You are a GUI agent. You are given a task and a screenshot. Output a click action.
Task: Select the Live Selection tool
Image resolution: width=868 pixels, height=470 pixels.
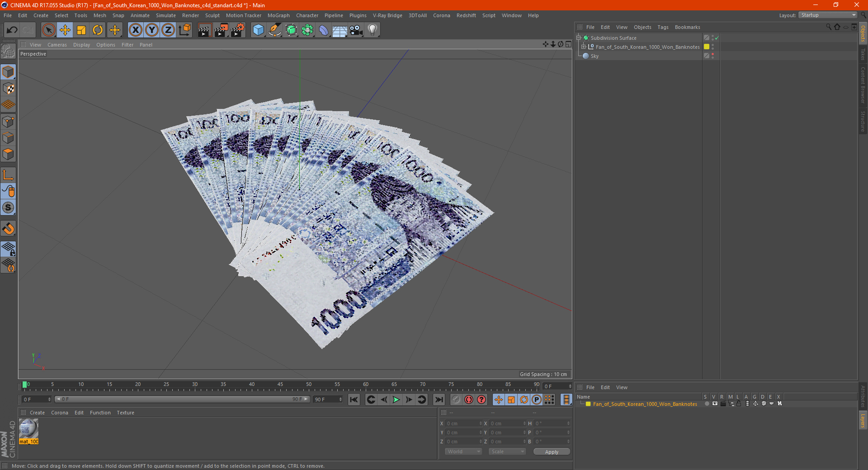pyautogui.click(x=48, y=30)
